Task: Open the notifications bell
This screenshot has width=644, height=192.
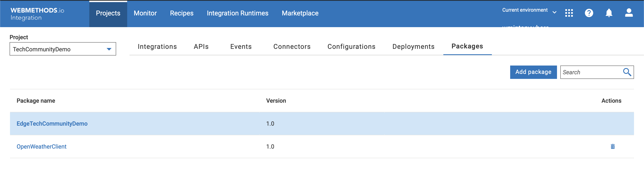Action: click(609, 13)
